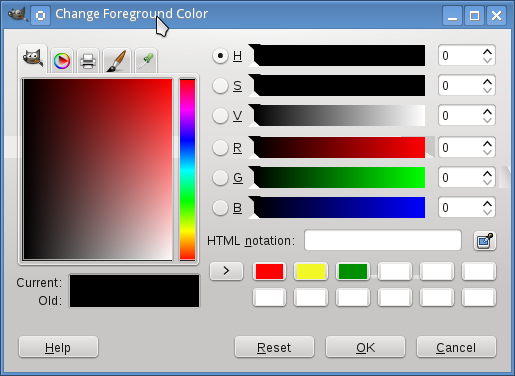
Task: Pick the yellow color history swatch
Action: click(311, 271)
